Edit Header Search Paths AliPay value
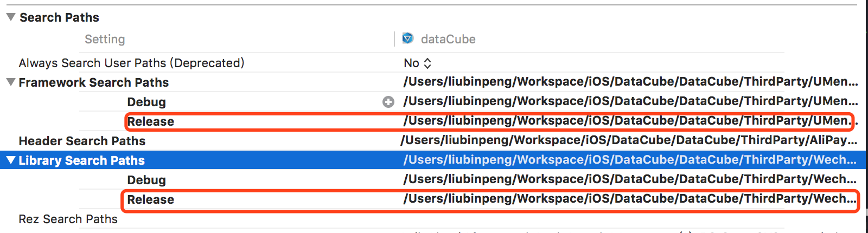This screenshot has width=868, height=233. point(629,140)
